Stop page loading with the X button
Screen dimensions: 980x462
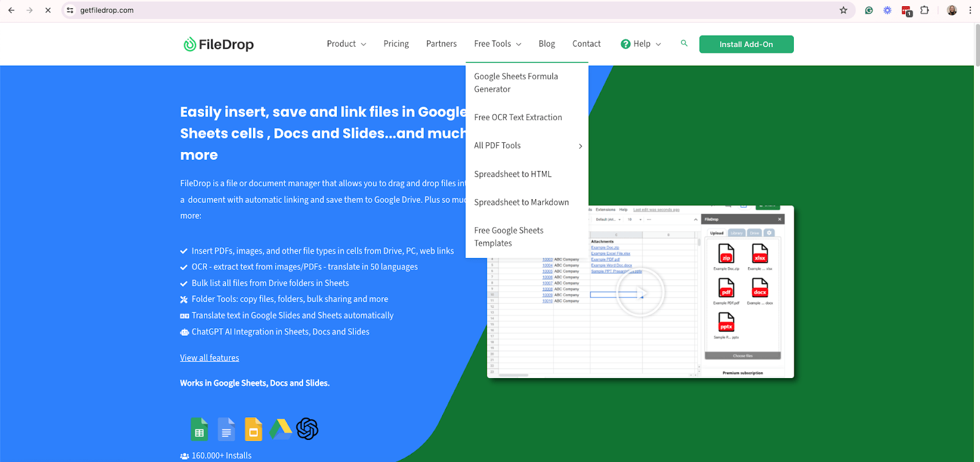point(48,10)
